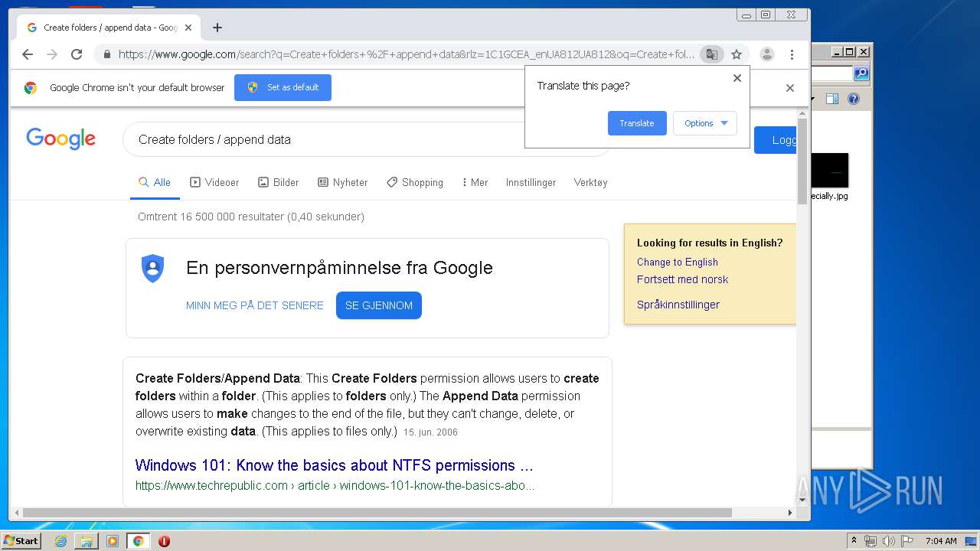Image resolution: width=980 pixels, height=551 pixels.
Task: Expand the translate Options dropdown
Action: coord(705,123)
